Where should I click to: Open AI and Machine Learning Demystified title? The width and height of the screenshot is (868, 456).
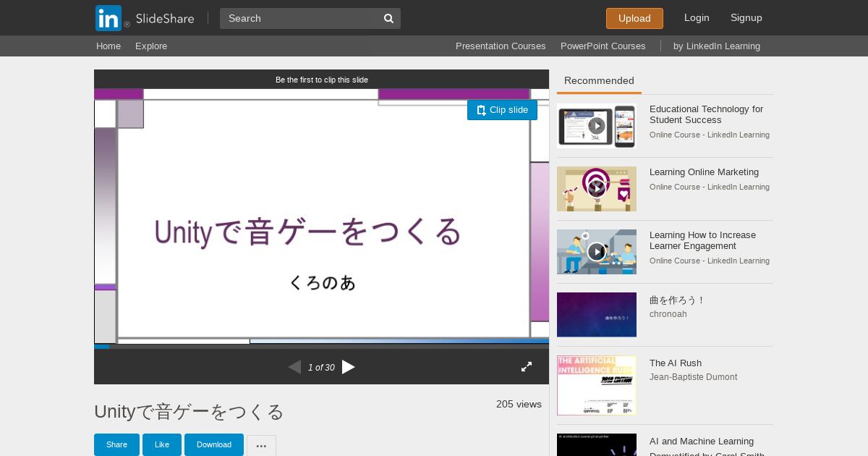tap(707, 447)
